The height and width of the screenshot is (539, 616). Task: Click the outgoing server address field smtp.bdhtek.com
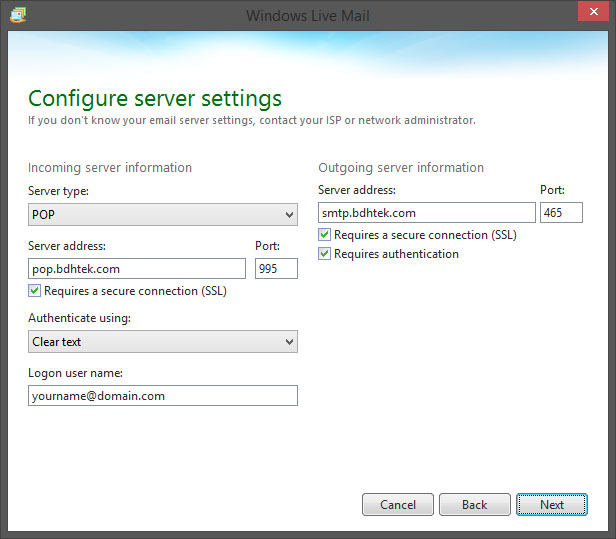(427, 213)
